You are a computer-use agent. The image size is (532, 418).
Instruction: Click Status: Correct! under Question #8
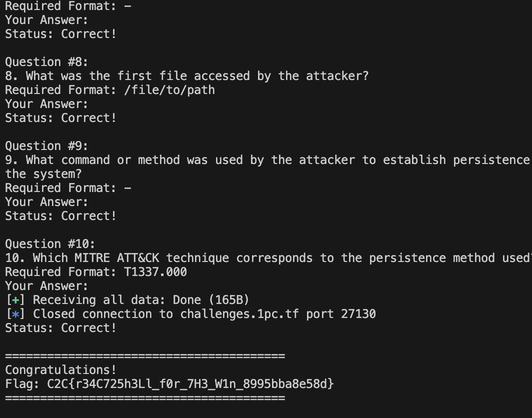pos(60,118)
